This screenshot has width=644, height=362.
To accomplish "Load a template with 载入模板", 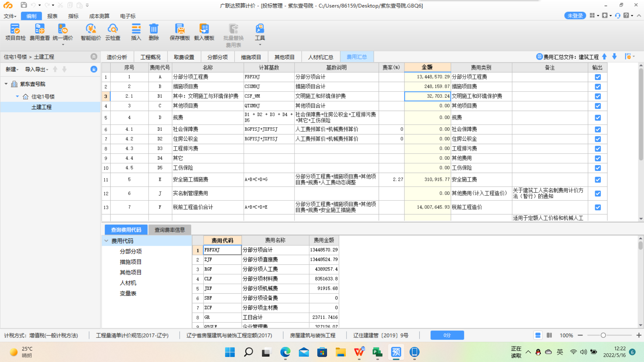I will pyautogui.click(x=204, y=32).
